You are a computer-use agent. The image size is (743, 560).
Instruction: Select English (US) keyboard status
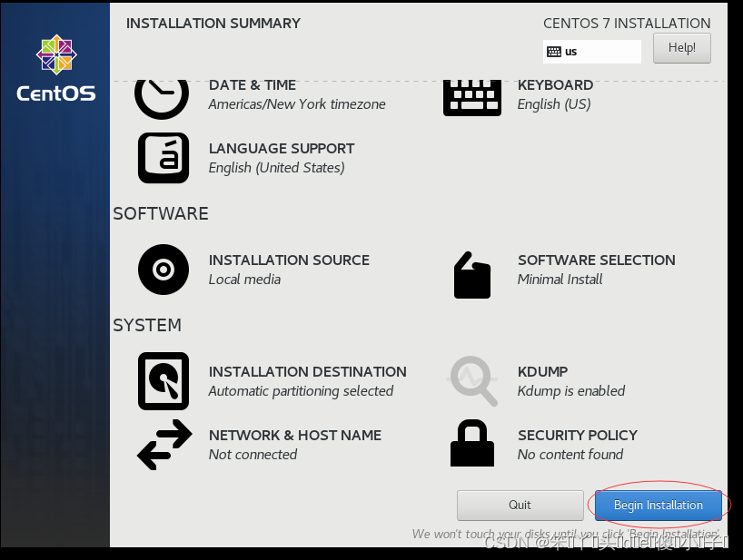coord(554,104)
